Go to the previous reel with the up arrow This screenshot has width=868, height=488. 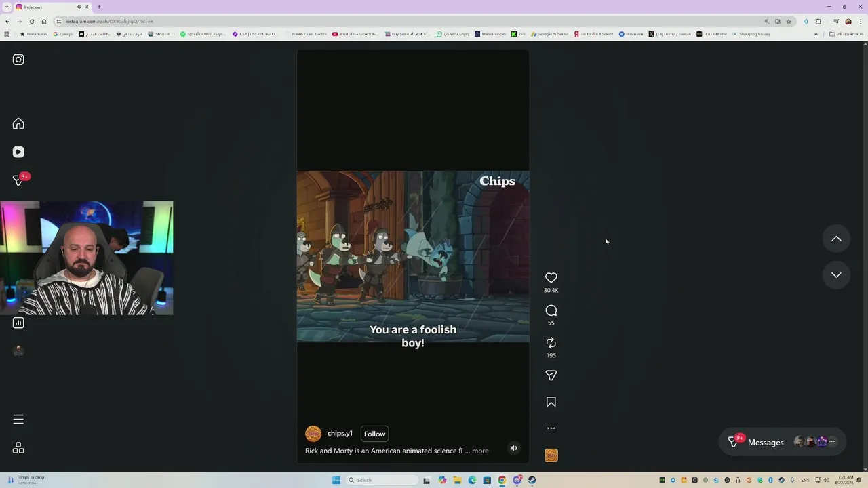tap(836, 239)
